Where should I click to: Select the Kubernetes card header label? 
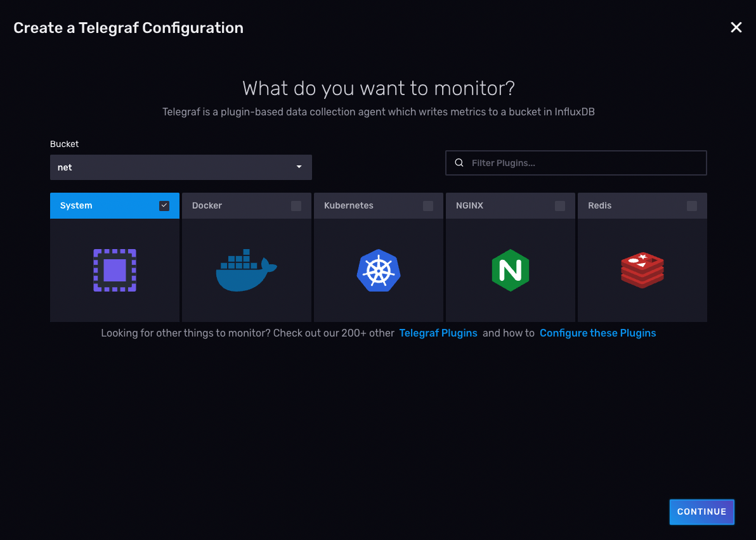(349, 206)
